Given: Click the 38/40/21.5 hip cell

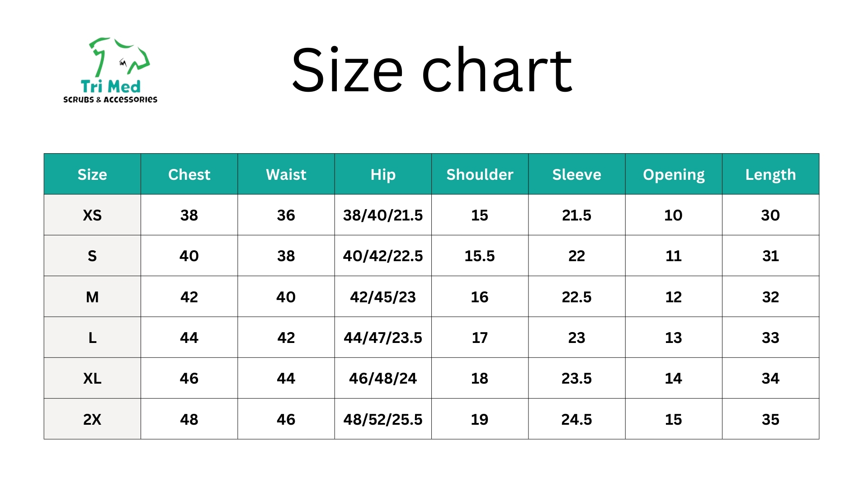Looking at the screenshot, I should coord(383,215).
